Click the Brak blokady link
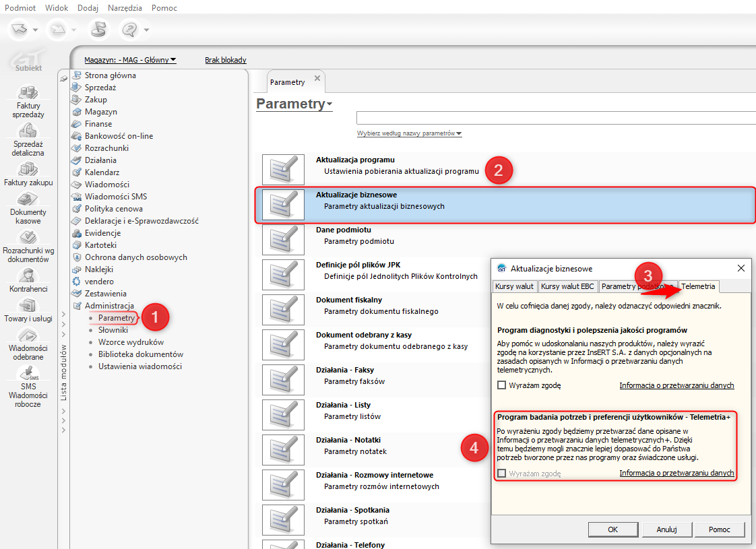The width and height of the screenshot is (756, 549). 226,60
